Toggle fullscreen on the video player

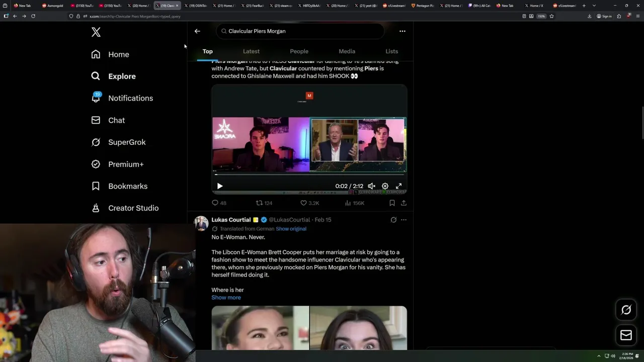(x=398, y=186)
